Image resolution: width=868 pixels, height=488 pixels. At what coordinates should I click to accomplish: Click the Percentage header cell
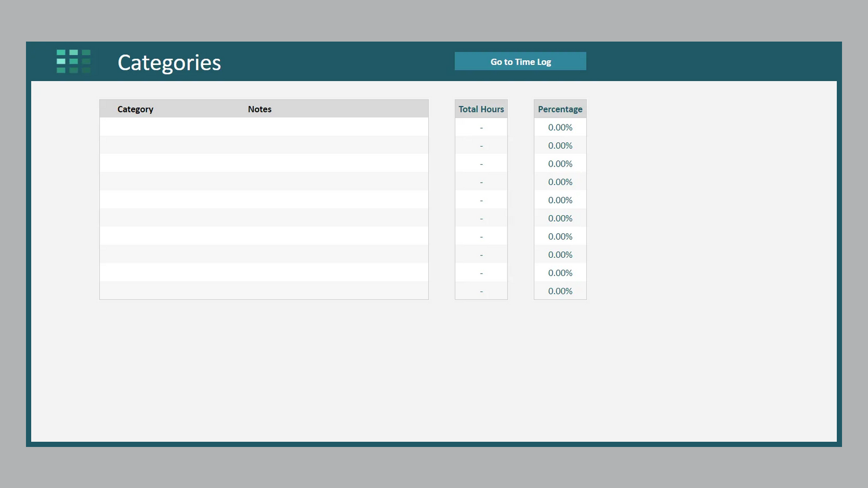click(x=560, y=109)
